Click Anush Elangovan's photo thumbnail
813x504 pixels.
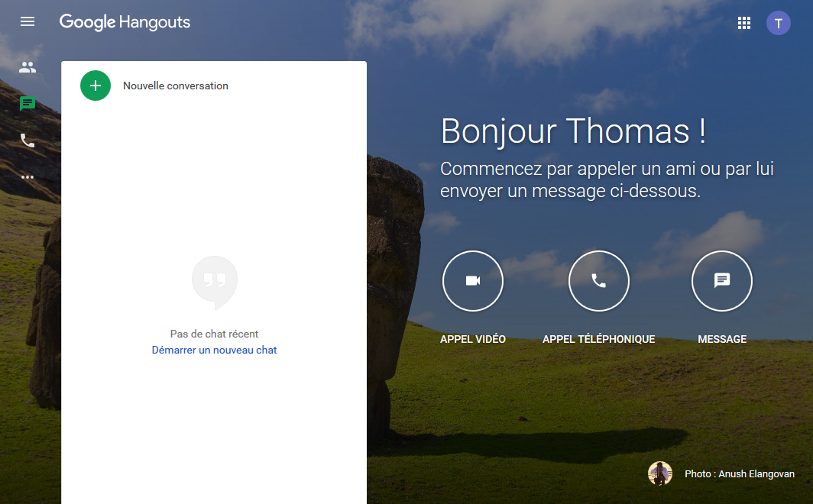660,473
